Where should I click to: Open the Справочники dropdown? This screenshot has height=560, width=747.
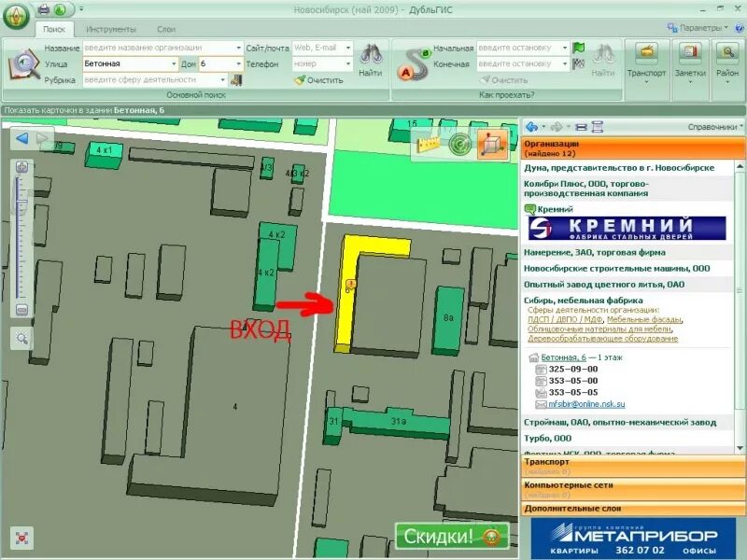coord(715,127)
